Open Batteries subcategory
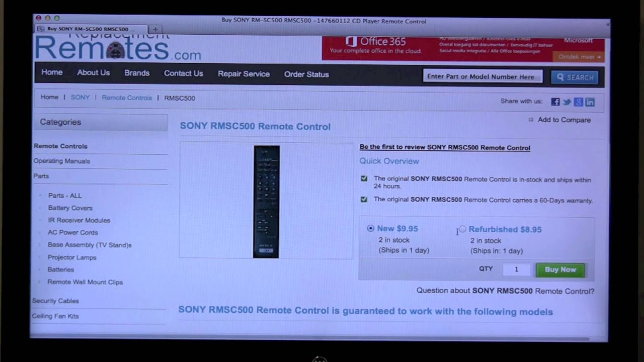 61,270
